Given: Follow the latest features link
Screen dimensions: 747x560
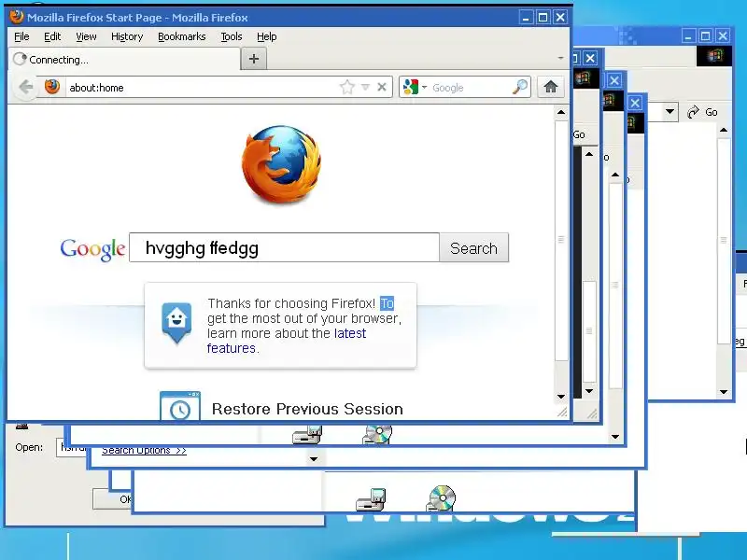Looking at the screenshot, I should coord(287,341).
